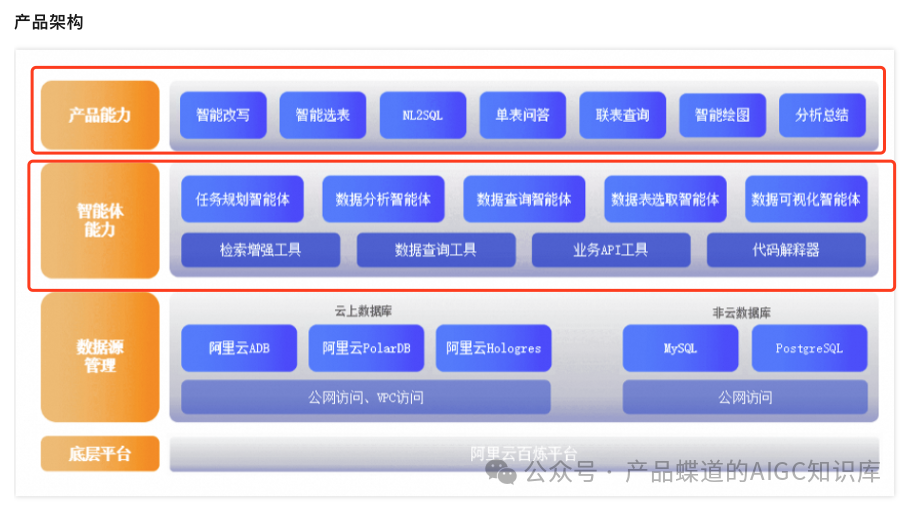This screenshot has height=507, width=909.
Task: Click the PostgreSQL box
Action: pyautogui.click(x=809, y=348)
